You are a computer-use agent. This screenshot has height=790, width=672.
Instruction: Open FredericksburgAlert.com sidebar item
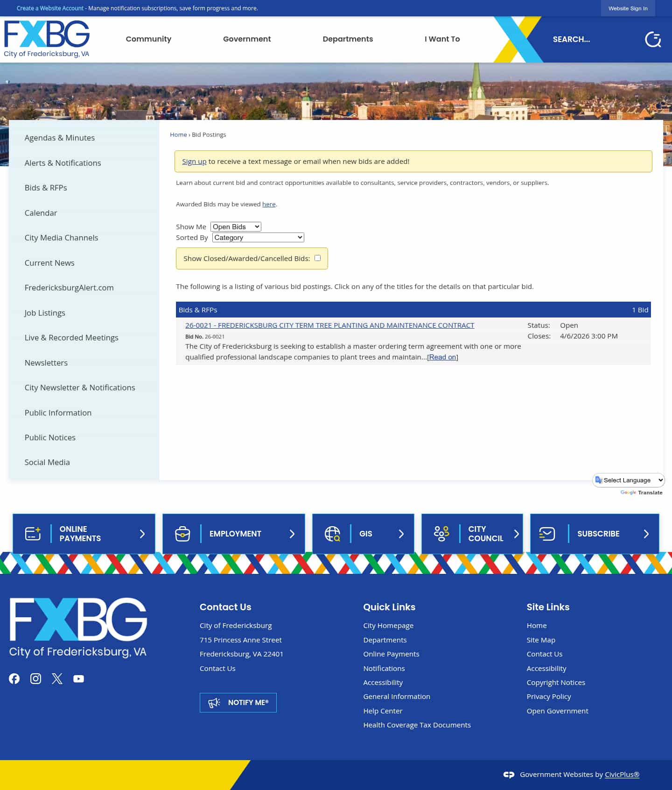[69, 288]
